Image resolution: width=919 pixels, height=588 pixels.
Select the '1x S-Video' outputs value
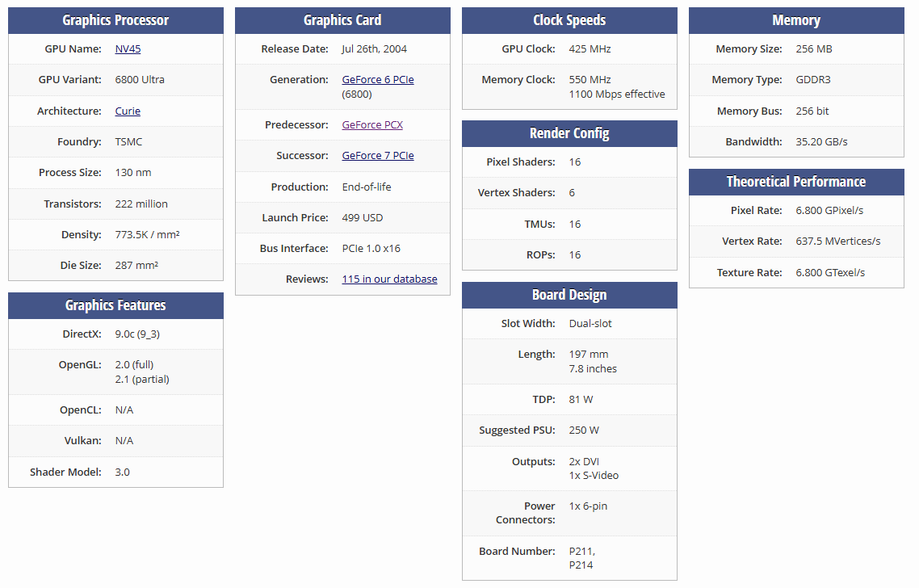pos(594,476)
